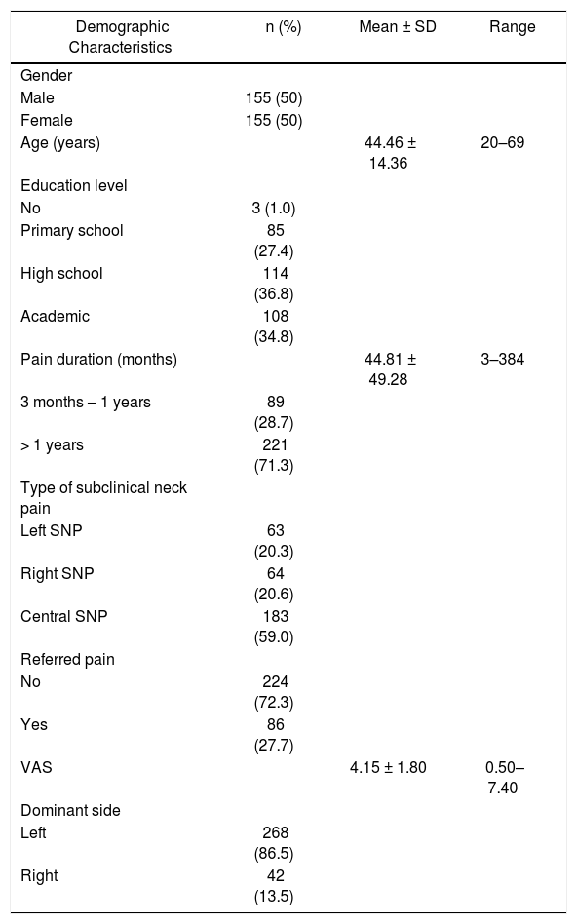Screen dimensions: 577x924
Task: Click the Primary school row label
Action: coord(72,230)
